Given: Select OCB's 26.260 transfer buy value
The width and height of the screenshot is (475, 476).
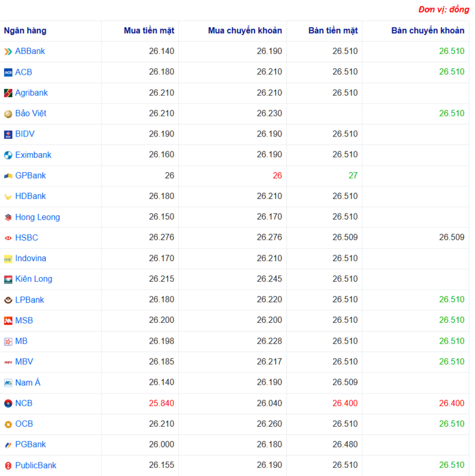Looking at the screenshot, I should (x=270, y=424).
